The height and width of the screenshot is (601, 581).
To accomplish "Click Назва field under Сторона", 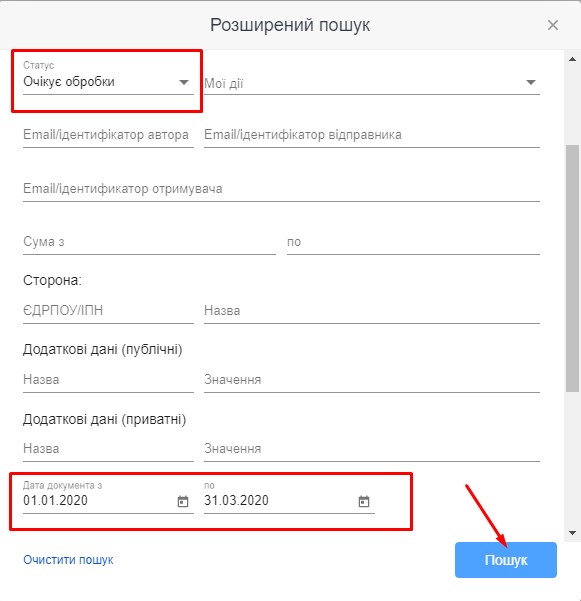I will point(372,310).
